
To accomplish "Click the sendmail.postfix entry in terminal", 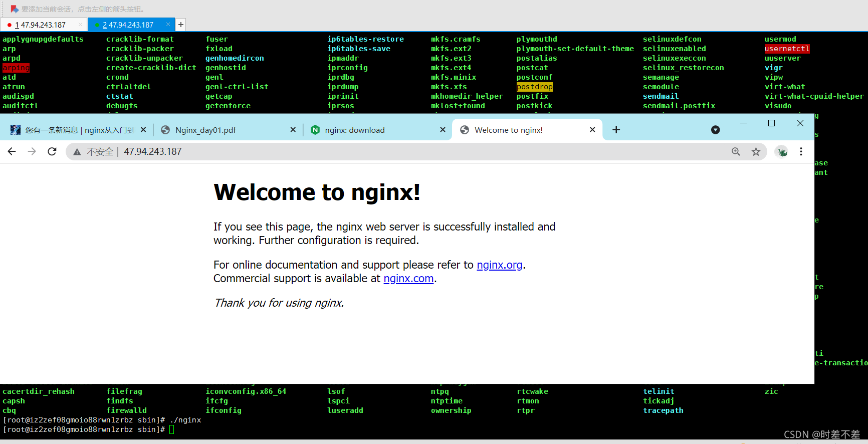I will tap(679, 106).
